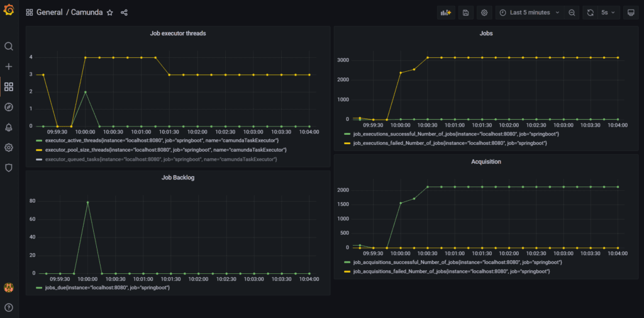Open the Server Admin shield icon
Viewport: 644px width, 318px height.
pos(9,168)
